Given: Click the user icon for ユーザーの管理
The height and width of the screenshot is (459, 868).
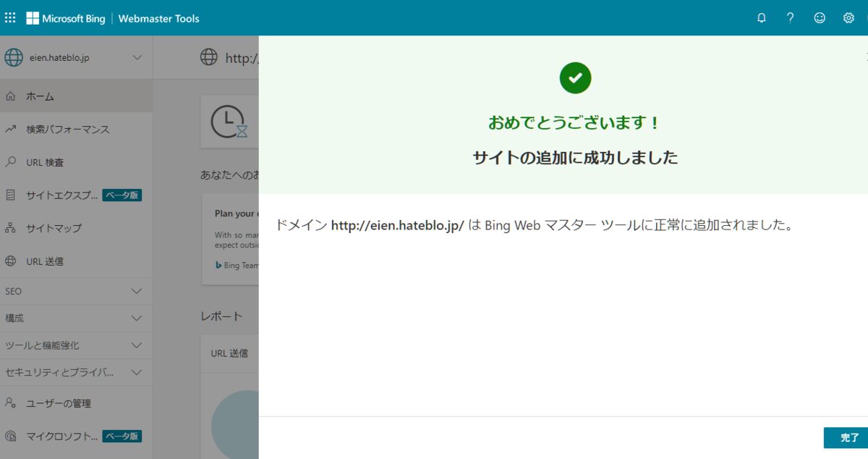Looking at the screenshot, I should tap(10, 403).
